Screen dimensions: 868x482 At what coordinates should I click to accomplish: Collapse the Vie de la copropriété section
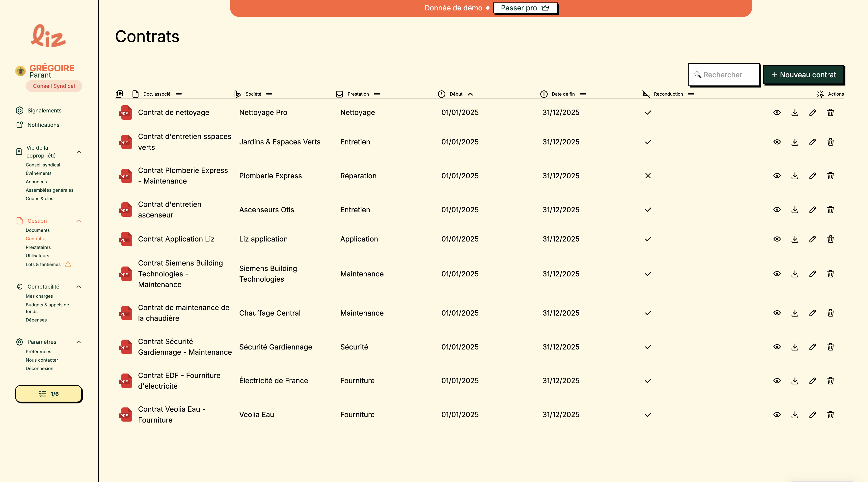(x=79, y=152)
